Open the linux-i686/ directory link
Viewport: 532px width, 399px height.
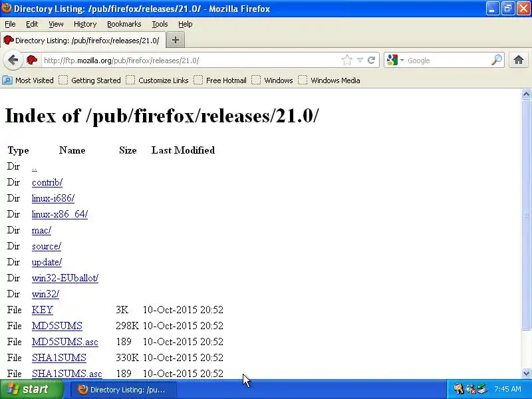tap(53, 198)
